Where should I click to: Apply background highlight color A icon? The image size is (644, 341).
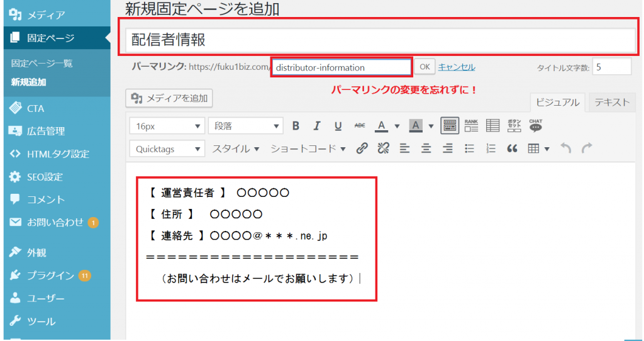pos(416,126)
